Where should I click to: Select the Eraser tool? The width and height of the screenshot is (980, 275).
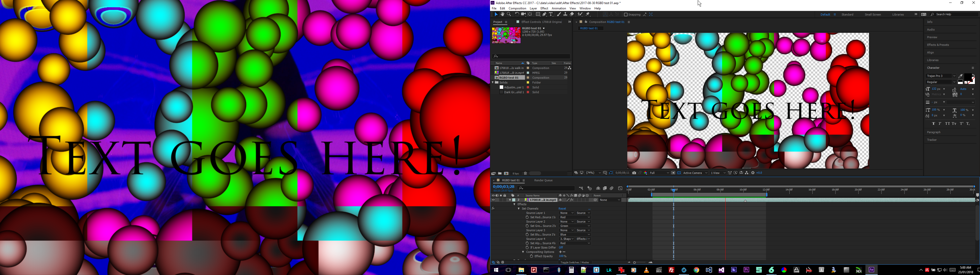click(572, 15)
